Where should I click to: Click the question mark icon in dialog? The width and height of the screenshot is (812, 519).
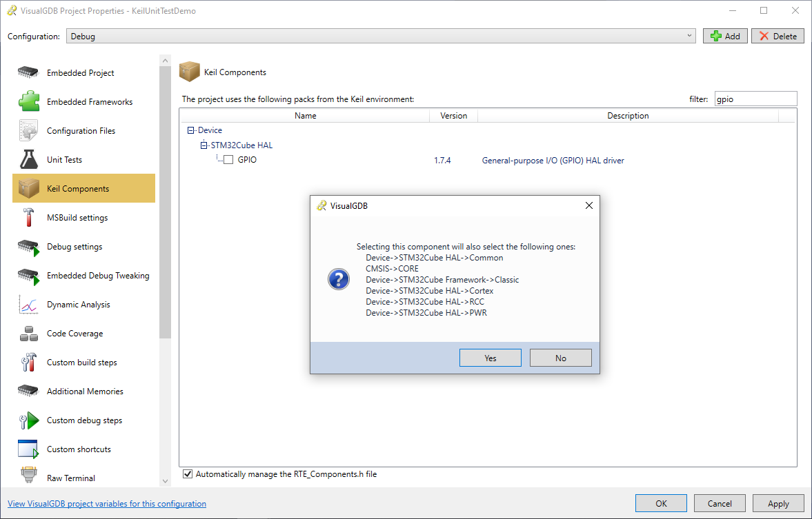(x=339, y=279)
